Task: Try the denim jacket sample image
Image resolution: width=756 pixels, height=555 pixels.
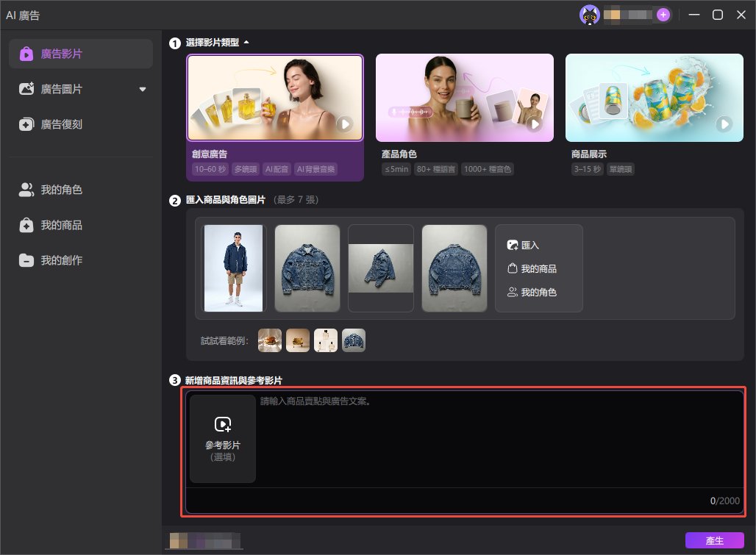Action: click(x=354, y=340)
